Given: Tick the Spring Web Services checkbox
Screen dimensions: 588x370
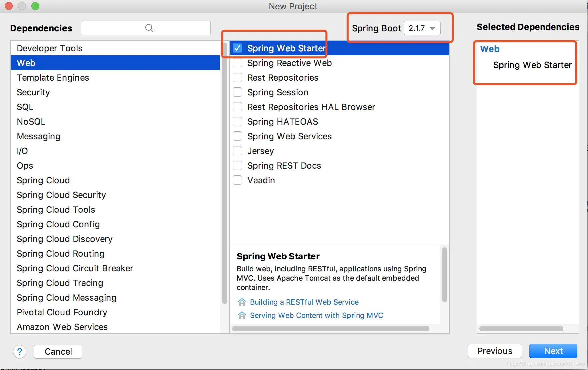Looking at the screenshot, I should pos(237,136).
